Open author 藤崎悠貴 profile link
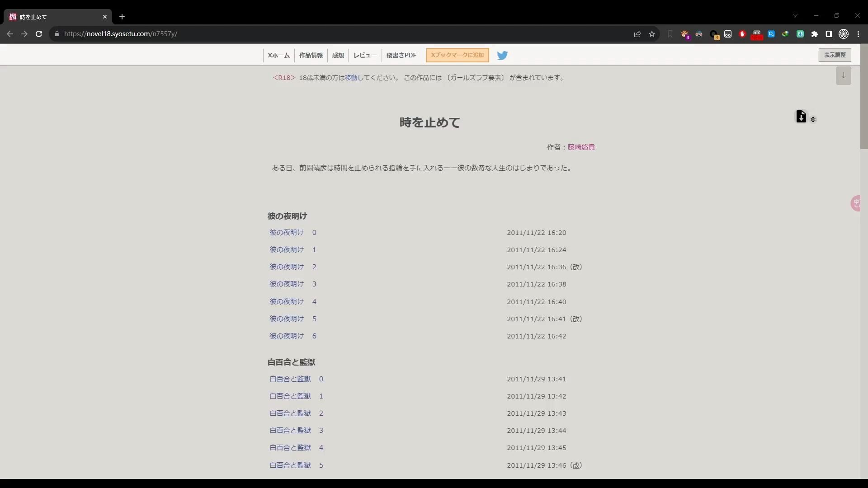This screenshot has height=488, width=868. (x=581, y=147)
